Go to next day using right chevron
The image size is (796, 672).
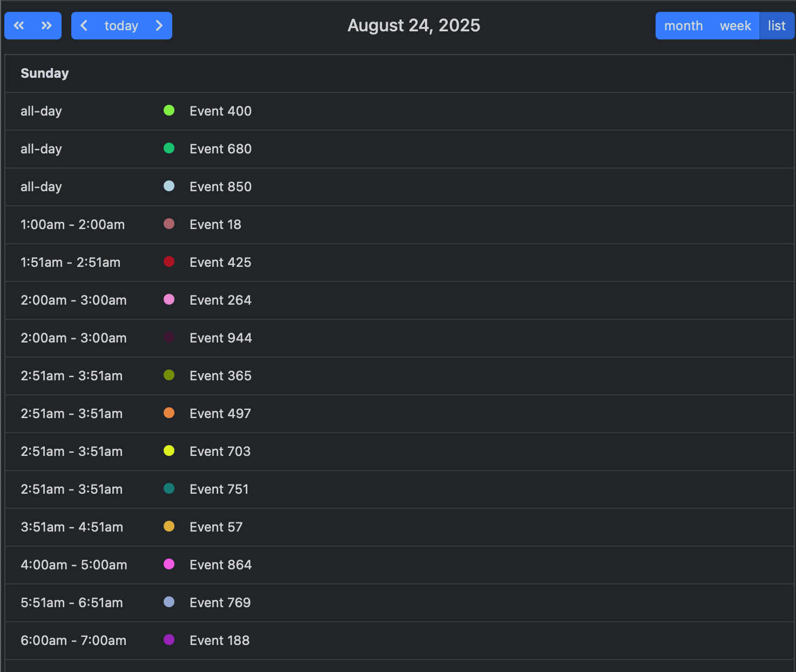(x=159, y=25)
